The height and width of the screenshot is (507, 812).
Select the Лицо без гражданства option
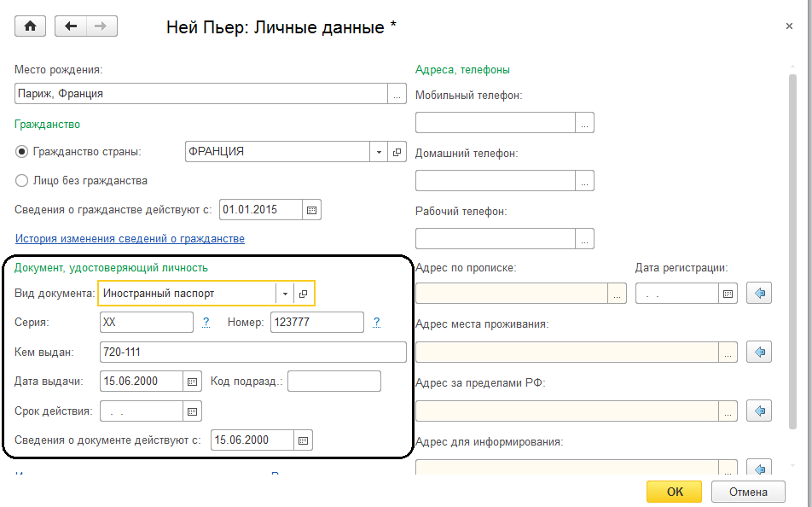click(x=22, y=181)
